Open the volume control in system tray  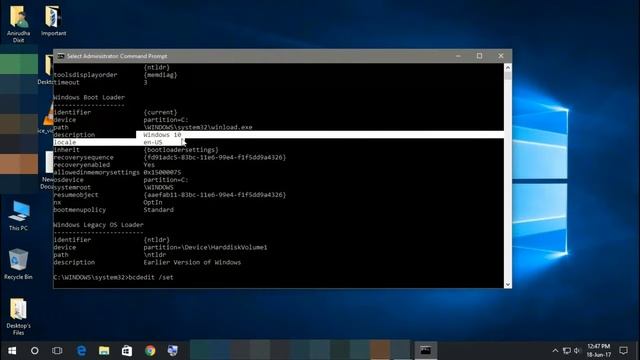pyautogui.click(x=577, y=351)
